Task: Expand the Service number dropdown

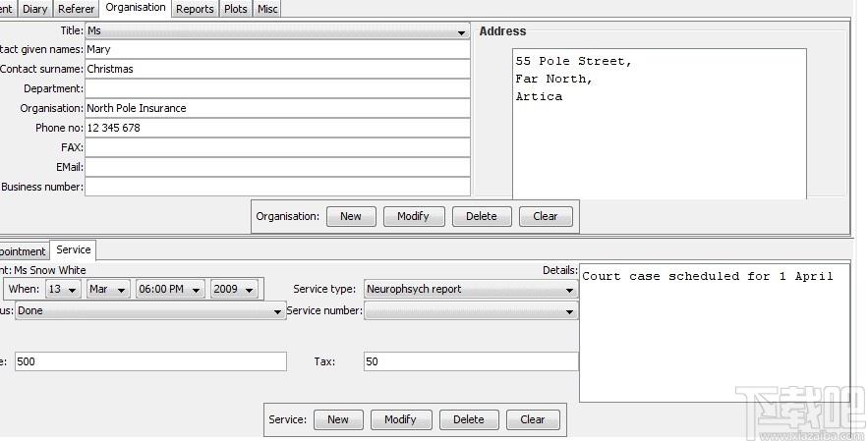Action: pyautogui.click(x=471, y=311)
